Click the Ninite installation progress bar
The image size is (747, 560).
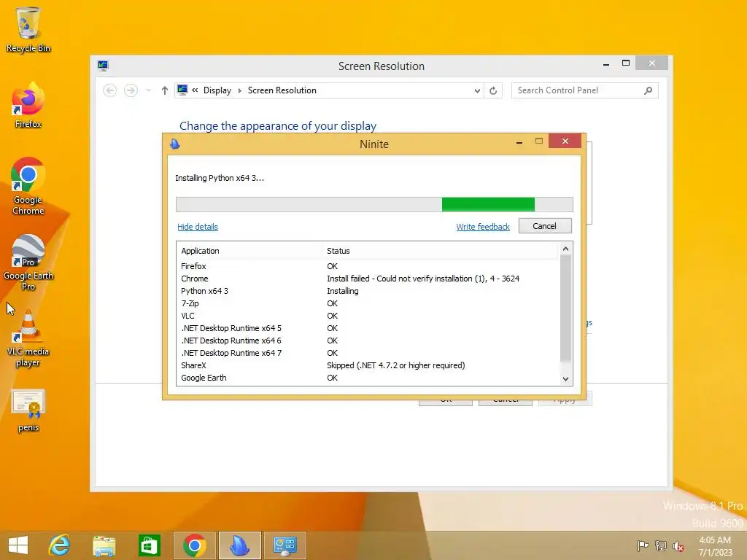coord(374,204)
